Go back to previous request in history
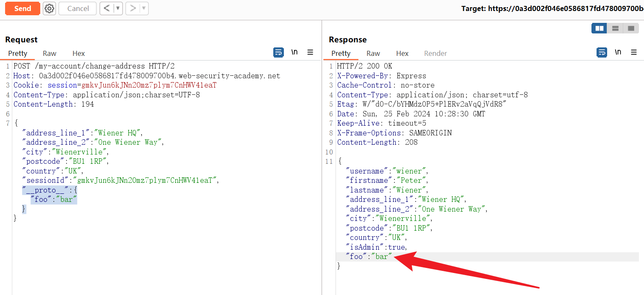This screenshot has width=644, height=295. 106,8
